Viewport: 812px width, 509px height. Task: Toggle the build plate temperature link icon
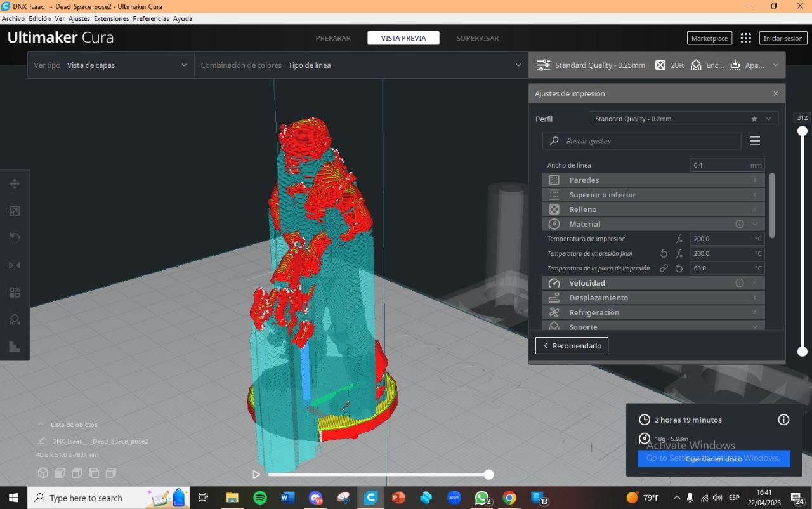664,268
